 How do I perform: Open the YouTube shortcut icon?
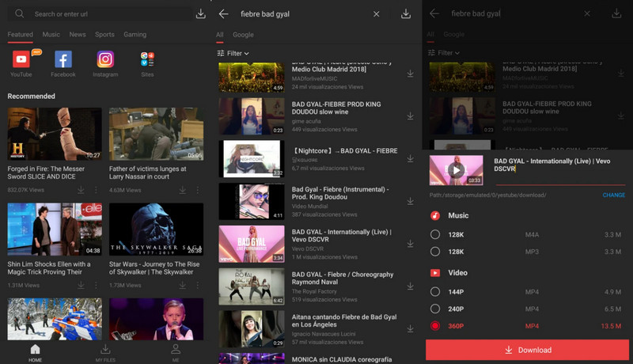pos(21,59)
